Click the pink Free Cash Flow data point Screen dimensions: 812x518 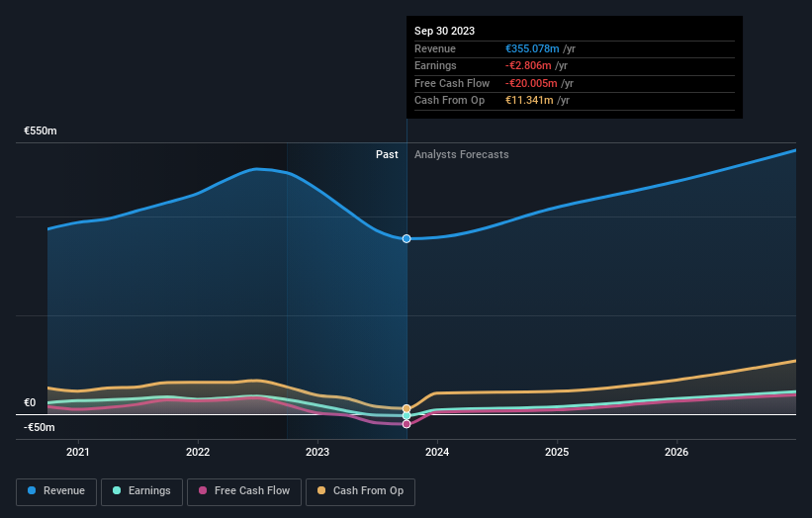(x=406, y=424)
